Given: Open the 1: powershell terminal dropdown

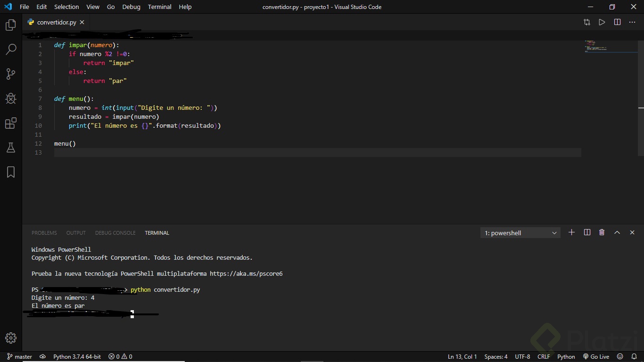Looking at the screenshot, I should click(520, 233).
